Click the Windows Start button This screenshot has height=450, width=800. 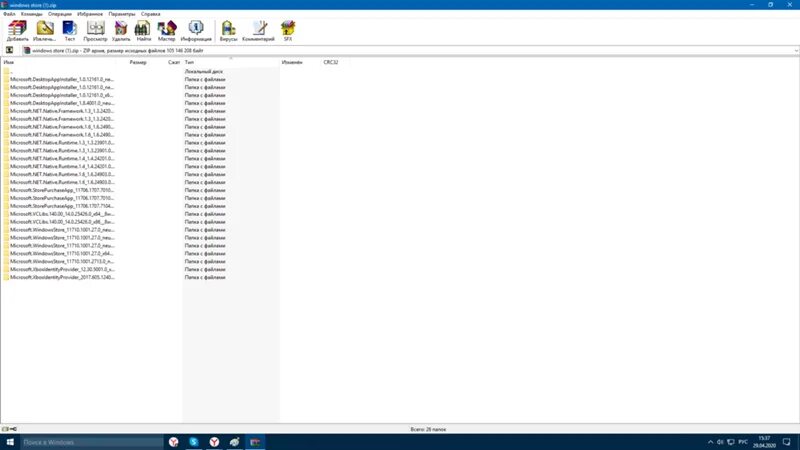[10, 442]
